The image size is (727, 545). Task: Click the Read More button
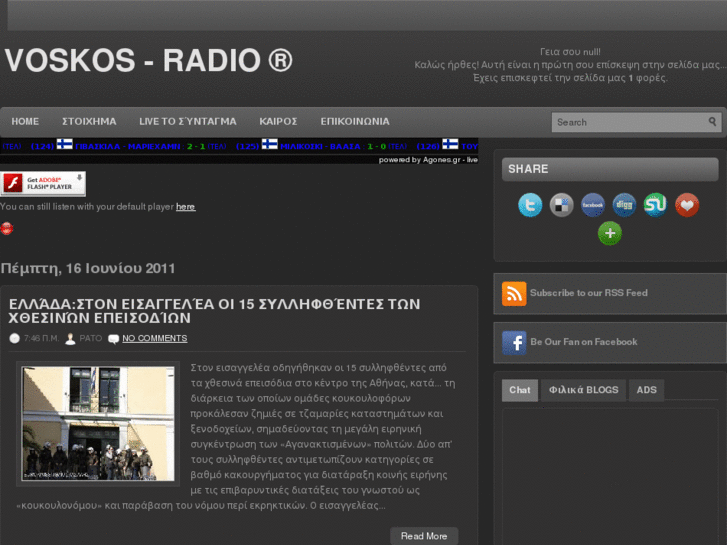pyautogui.click(x=424, y=536)
